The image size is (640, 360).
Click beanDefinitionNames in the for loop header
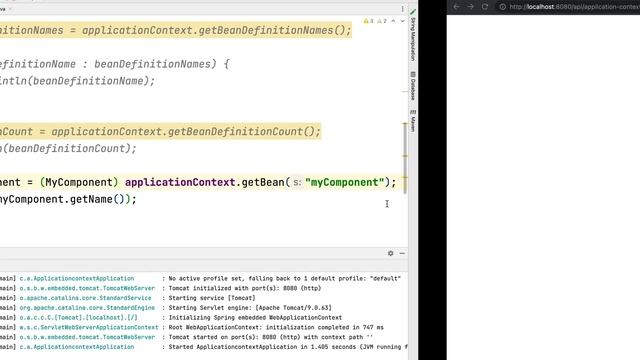[152, 64]
